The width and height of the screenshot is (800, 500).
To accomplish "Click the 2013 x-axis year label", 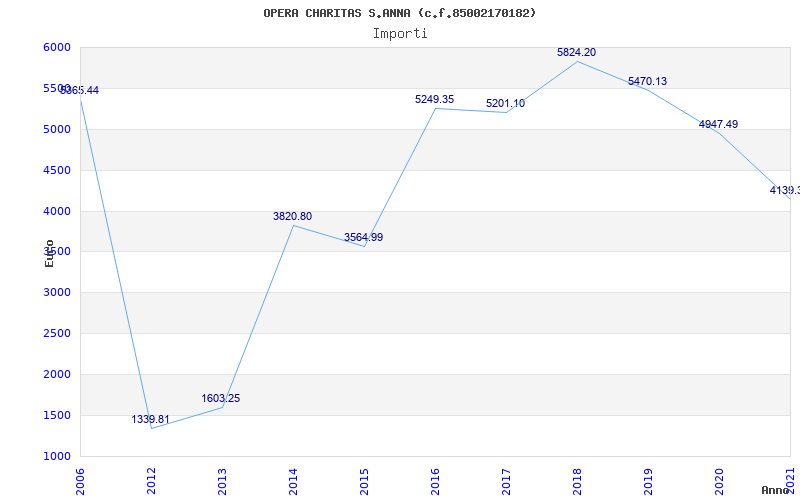I will 222,482.
